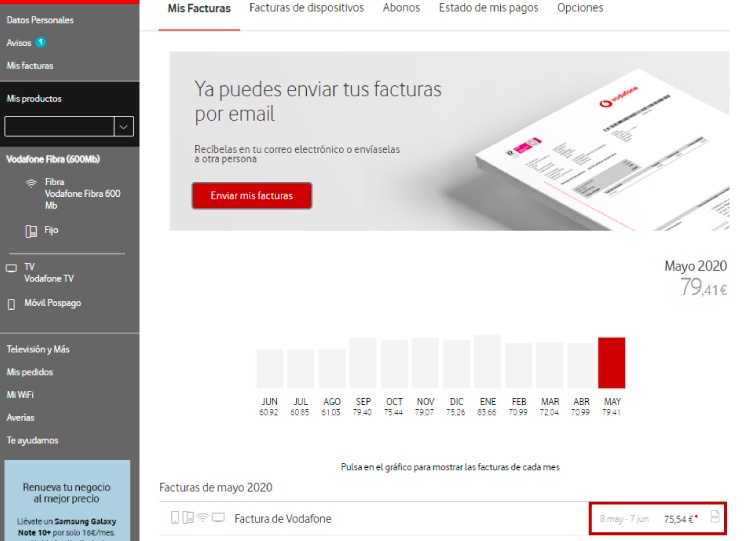Expand the Mis productos dropdown arrow
This screenshot has height=541, width=750.
pyautogui.click(x=124, y=127)
